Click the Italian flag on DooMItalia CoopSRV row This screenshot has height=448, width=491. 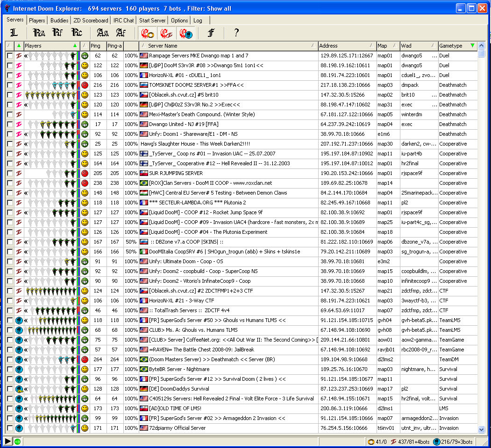[x=144, y=252]
